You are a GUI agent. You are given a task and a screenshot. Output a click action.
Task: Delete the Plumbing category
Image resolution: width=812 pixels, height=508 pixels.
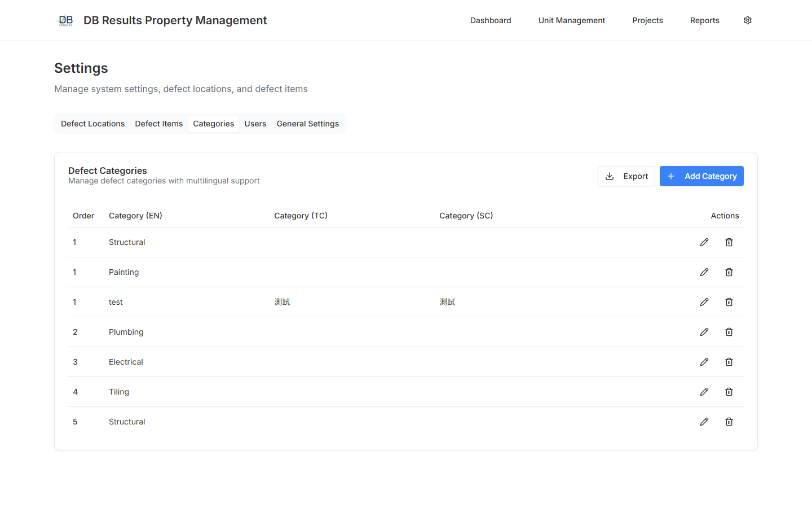(729, 332)
